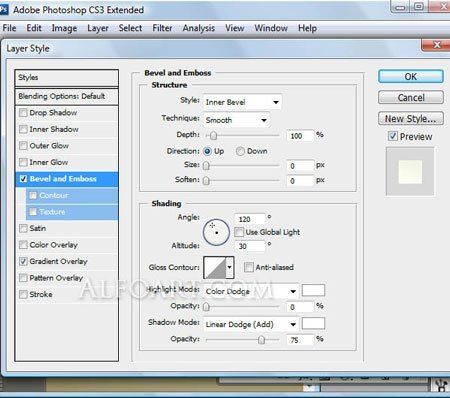450x398 pixels.
Task: Select the Up direction radio button
Action: pyautogui.click(x=207, y=151)
